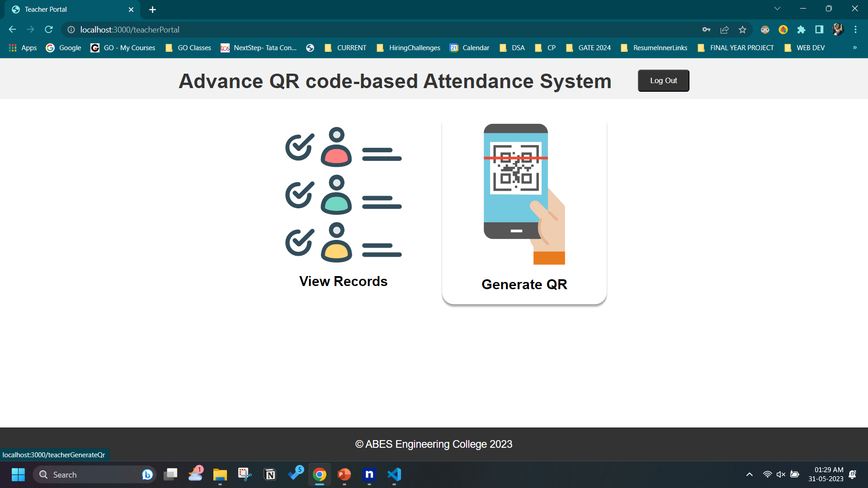Open the Extensions puzzle piece icon
The width and height of the screenshot is (868, 488).
pos(801,30)
